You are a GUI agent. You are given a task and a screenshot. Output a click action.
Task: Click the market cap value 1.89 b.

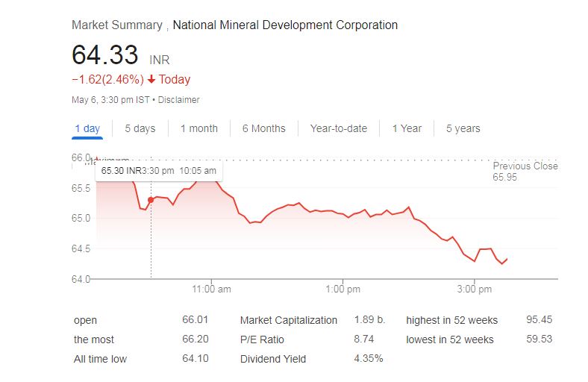[x=369, y=320]
